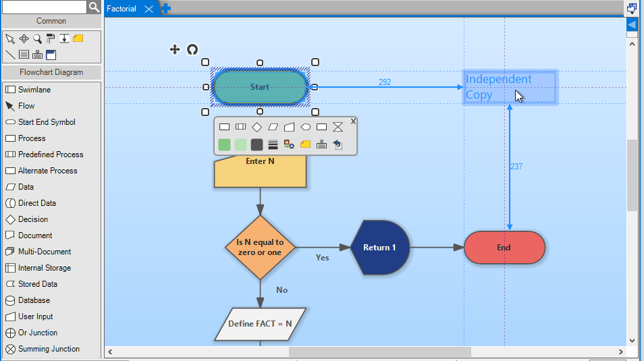The image size is (644, 361).
Task: Change shape to parallelogram in floating toolbar
Action: (x=273, y=127)
